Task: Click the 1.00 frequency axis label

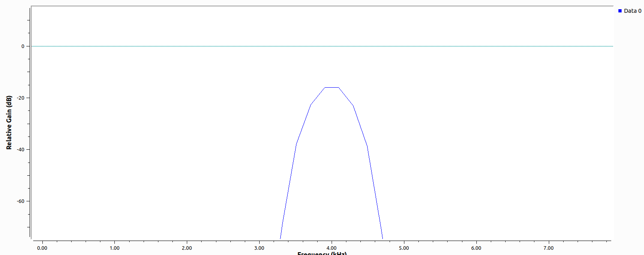Action: point(114,248)
